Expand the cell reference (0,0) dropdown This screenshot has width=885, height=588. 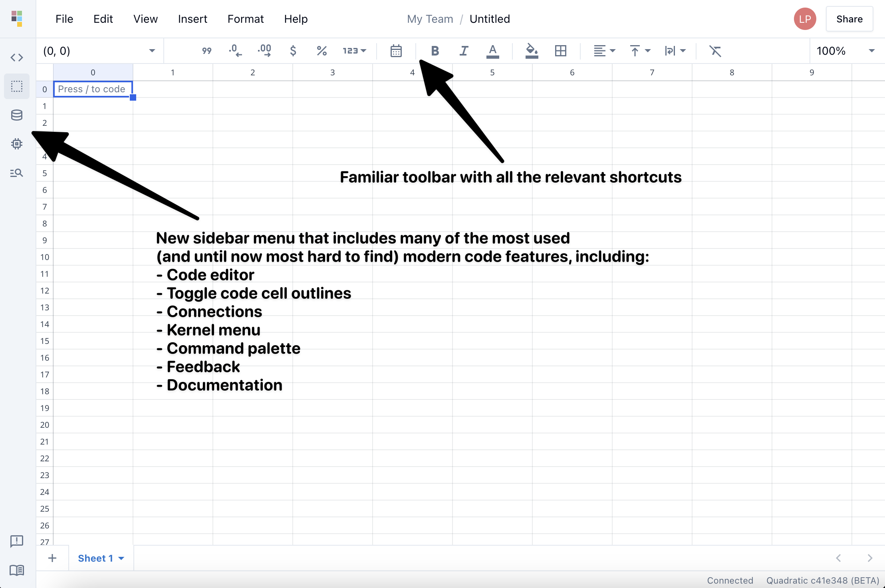[151, 50]
